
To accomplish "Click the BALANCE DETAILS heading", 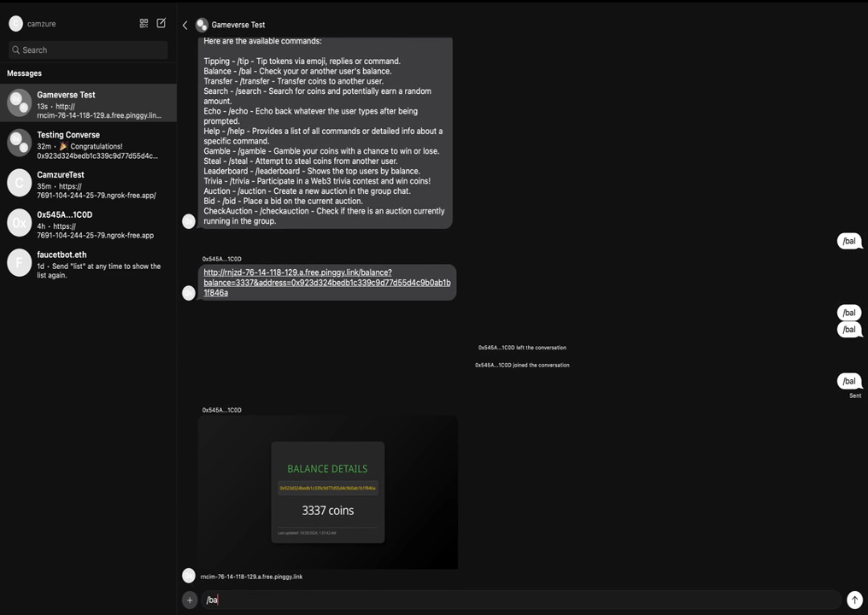I will pyautogui.click(x=327, y=469).
